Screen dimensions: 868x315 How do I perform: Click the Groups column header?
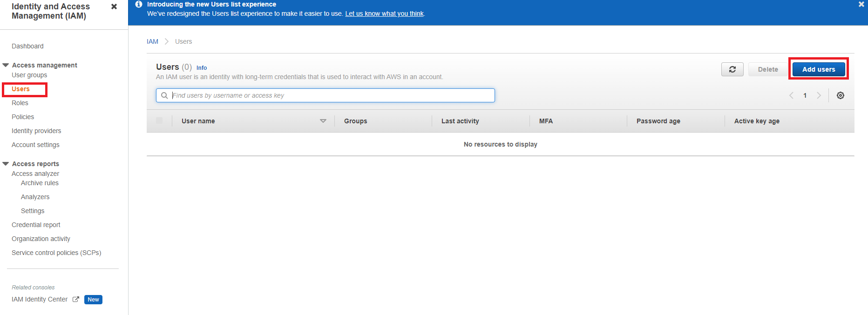pyautogui.click(x=356, y=121)
